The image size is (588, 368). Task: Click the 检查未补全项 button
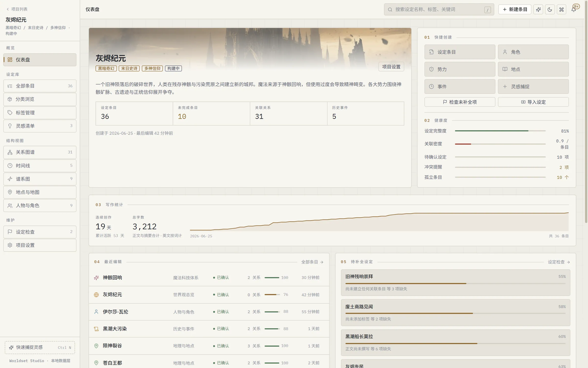pos(460,102)
